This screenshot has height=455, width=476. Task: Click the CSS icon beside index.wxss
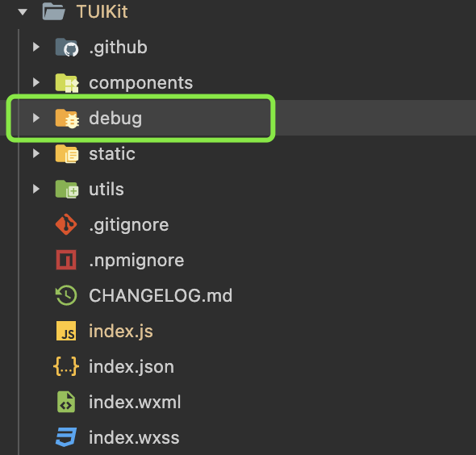tap(66, 437)
